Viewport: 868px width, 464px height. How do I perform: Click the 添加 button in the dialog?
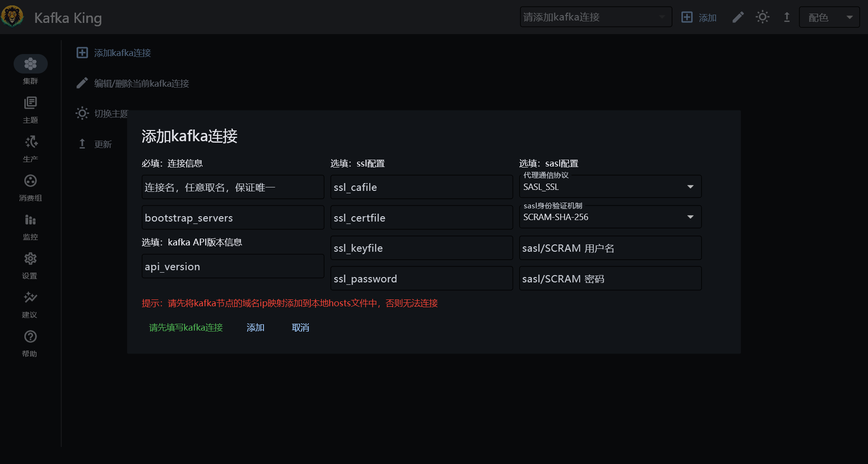pos(255,328)
